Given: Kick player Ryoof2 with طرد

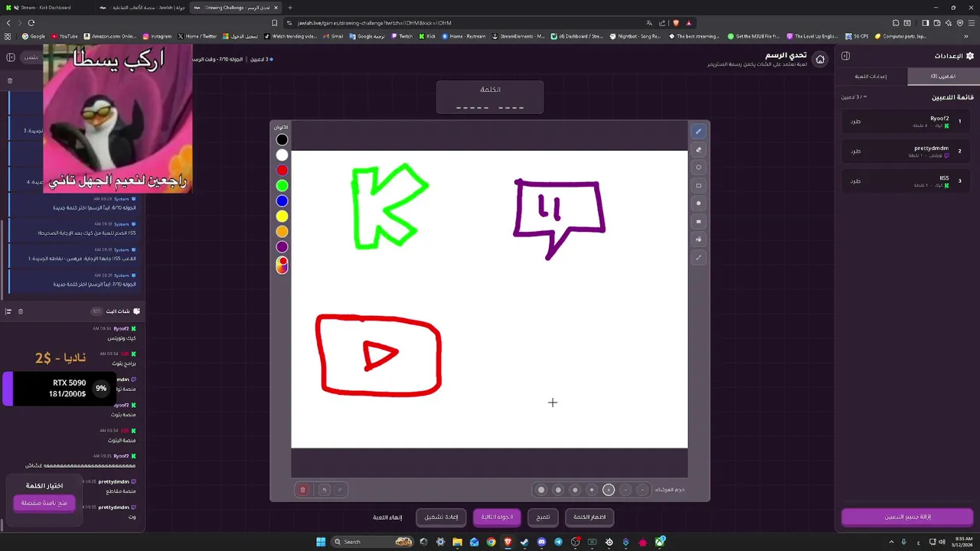Looking at the screenshot, I should point(855,122).
